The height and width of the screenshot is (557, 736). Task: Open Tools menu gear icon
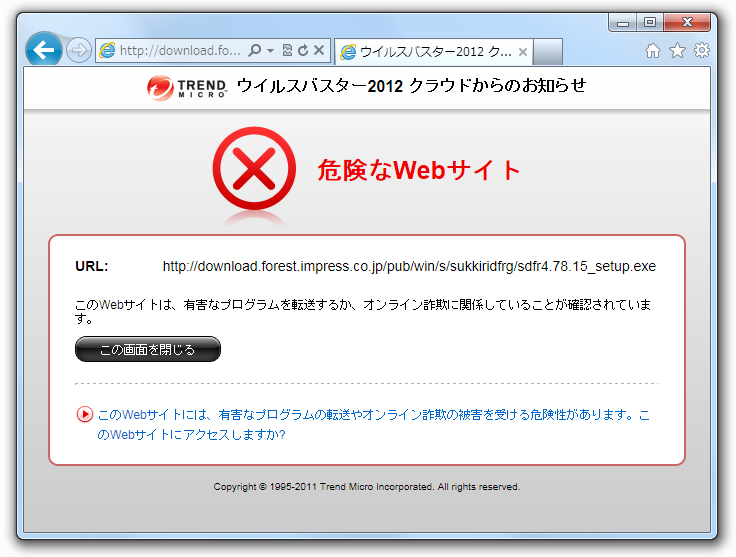coord(702,50)
